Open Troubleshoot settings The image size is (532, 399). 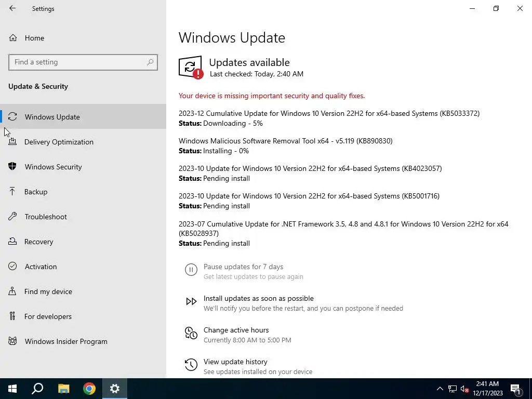(x=83, y=217)
